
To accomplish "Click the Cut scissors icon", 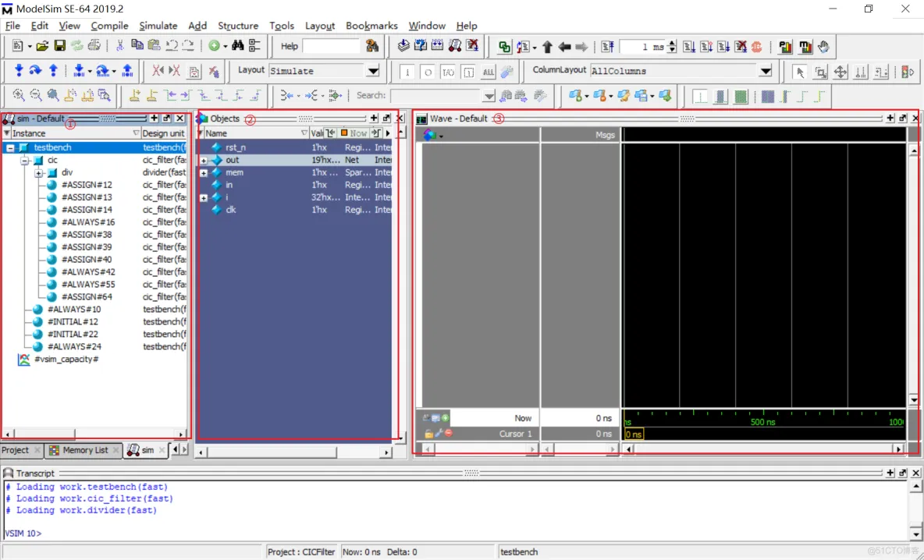I will click(119, 46).
